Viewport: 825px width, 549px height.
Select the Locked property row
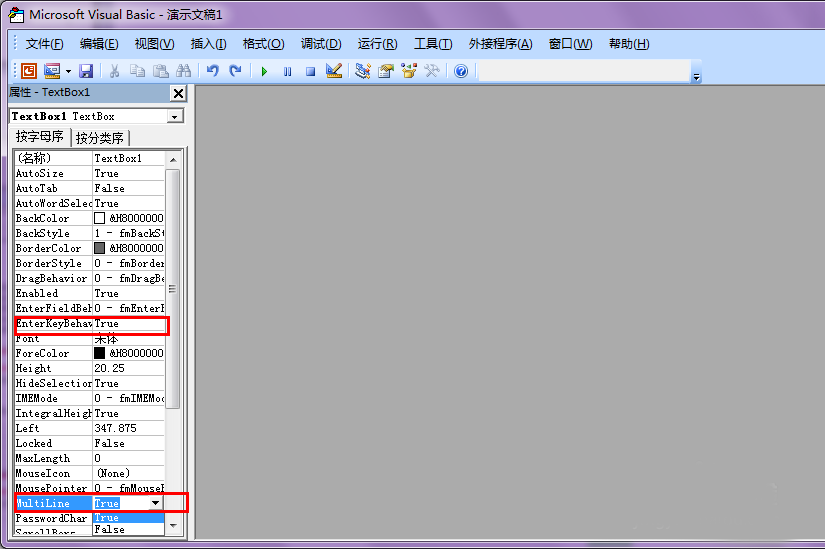90,443
